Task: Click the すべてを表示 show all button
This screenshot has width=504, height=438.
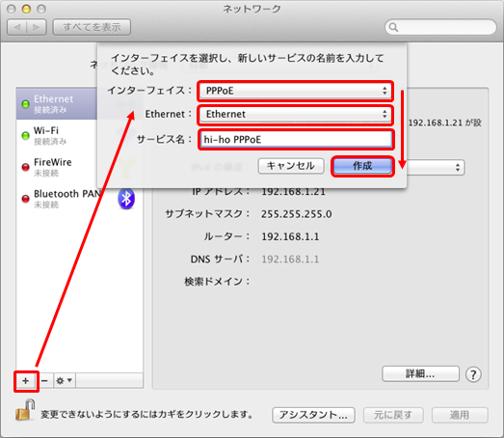Action: pos(92,27)
